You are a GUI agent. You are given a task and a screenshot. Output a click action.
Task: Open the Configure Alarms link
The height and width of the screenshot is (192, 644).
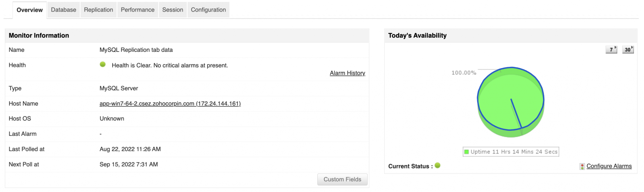[x=609, y=166]
